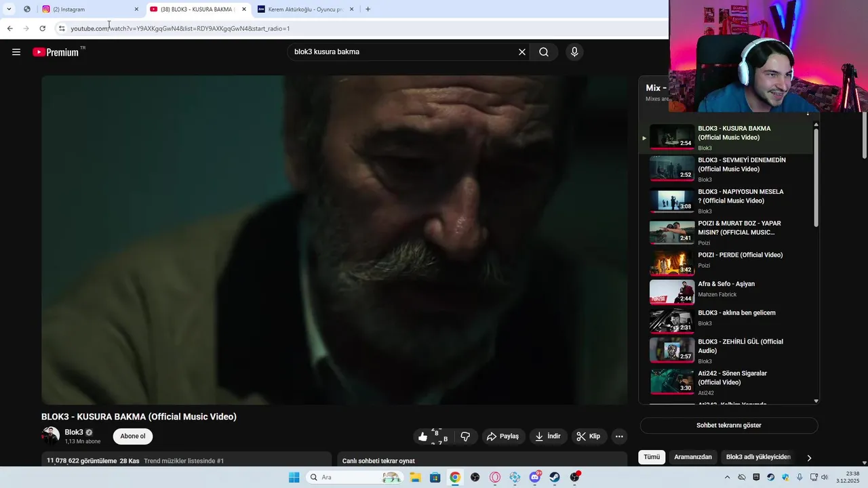Create a clip with Klip button
868x488 pixels.
point(589,436)
